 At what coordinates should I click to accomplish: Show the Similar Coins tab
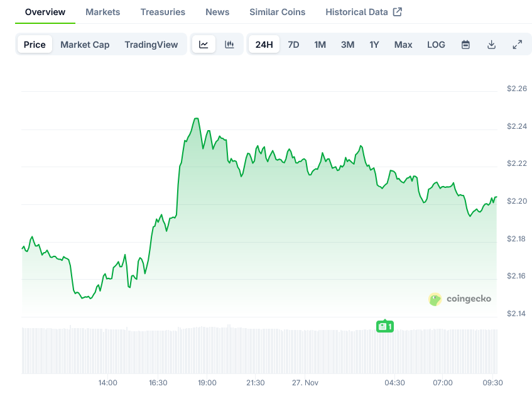coord(277,12)
